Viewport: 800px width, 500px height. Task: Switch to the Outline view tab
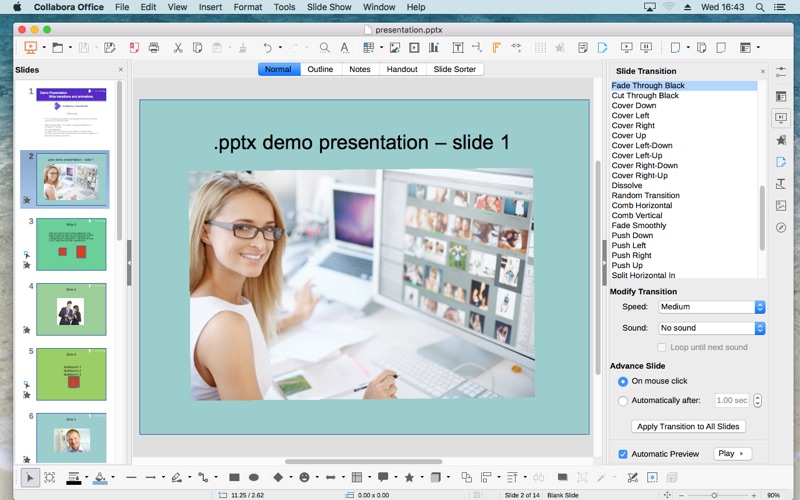tap(320, 69)
